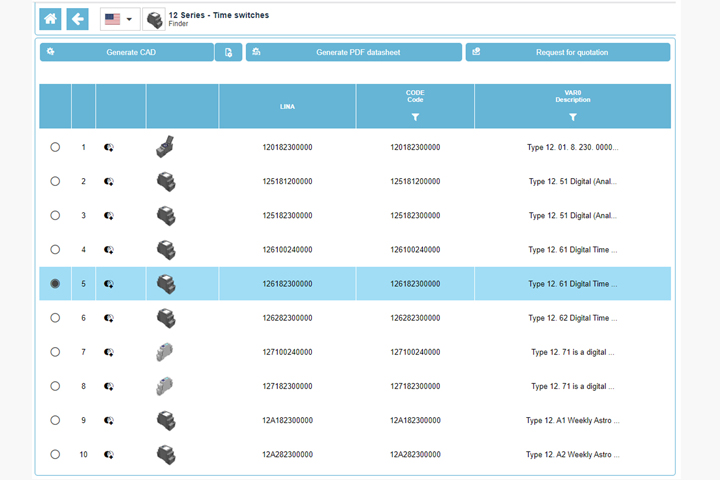720x480 pixels.
Task: Request for quotation
Action: [x=568, y=52]
